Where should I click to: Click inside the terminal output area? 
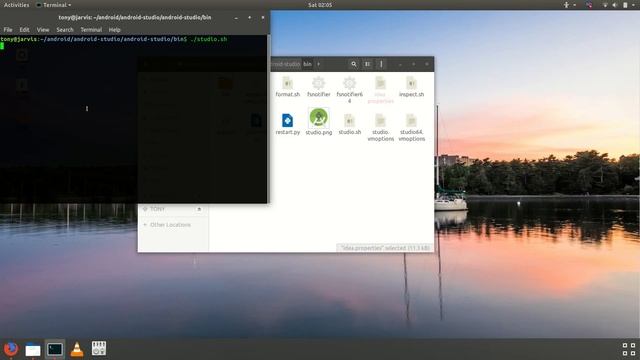point(133,119)
